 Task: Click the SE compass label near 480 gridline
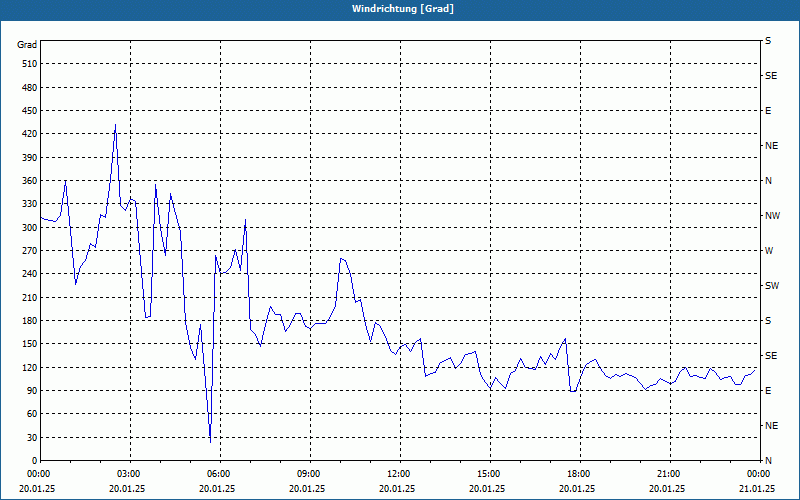click(771, 76)
